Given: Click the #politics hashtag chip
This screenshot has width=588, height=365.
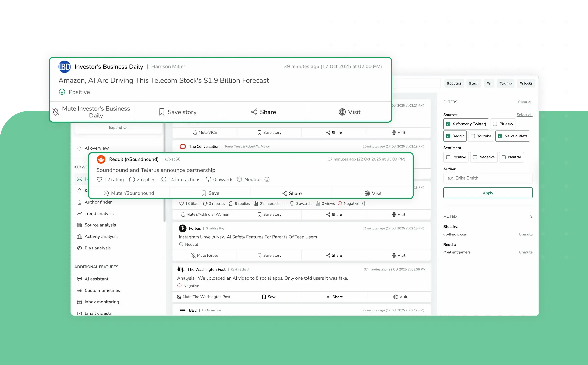Looking at the screenshot, I should [454, 83].
